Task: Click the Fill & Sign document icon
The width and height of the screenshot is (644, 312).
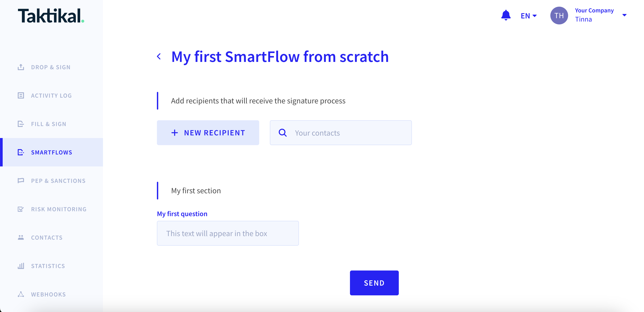Action: (x=21, y=124)
